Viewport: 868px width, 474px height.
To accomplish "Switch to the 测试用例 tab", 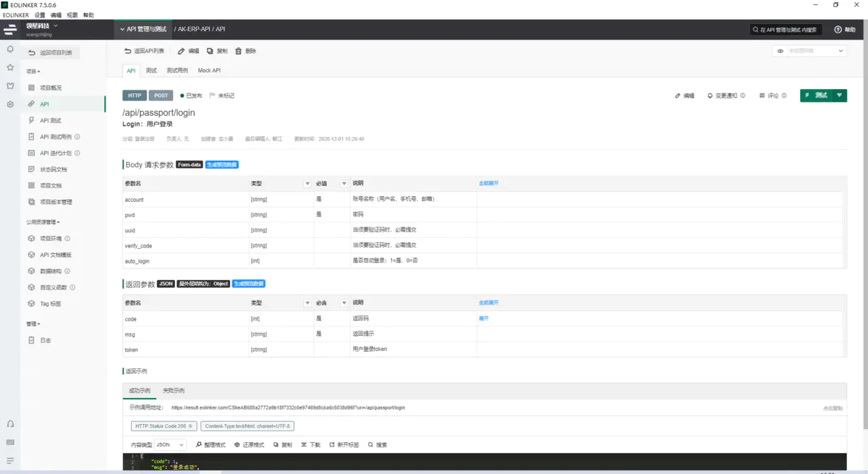I will 177,71.
